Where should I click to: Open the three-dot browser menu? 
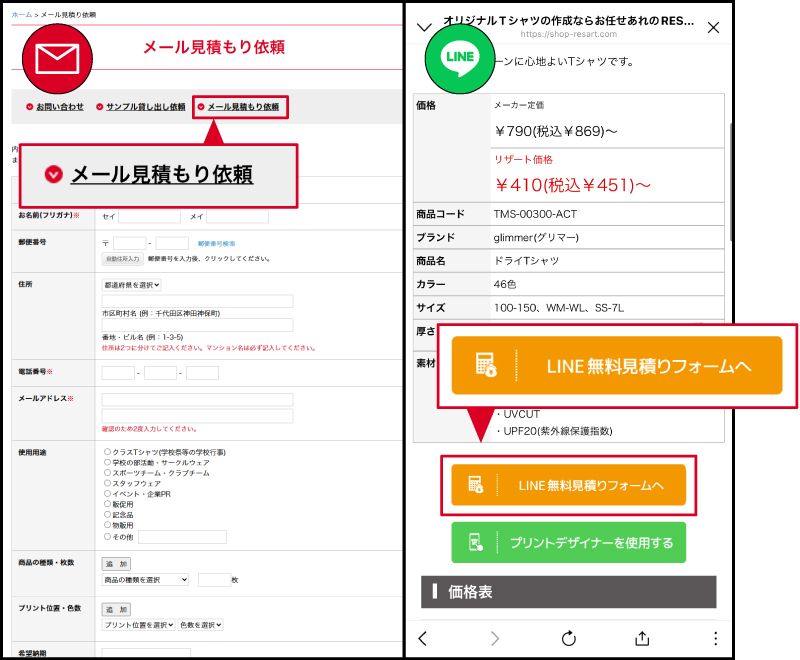(x=716, y=637)
